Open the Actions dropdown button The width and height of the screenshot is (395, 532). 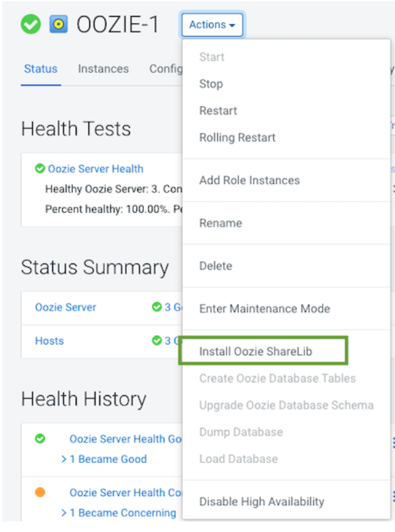click(x=212, y=25)
